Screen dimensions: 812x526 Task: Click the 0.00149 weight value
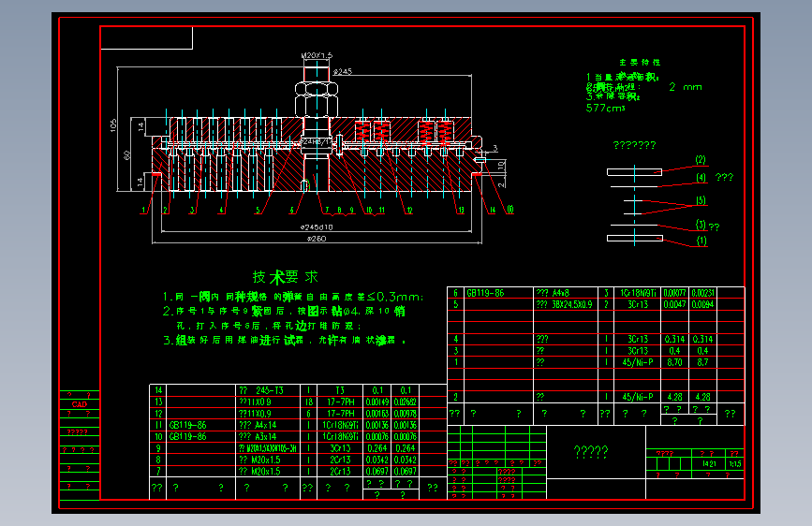pyautogui.click(x=377, y=402)
